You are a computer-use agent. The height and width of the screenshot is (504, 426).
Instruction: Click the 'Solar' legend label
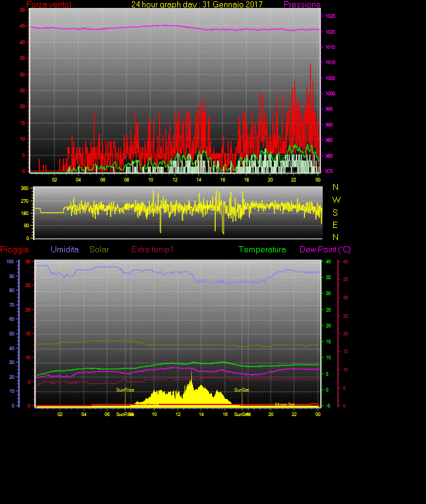coord(99,249)
